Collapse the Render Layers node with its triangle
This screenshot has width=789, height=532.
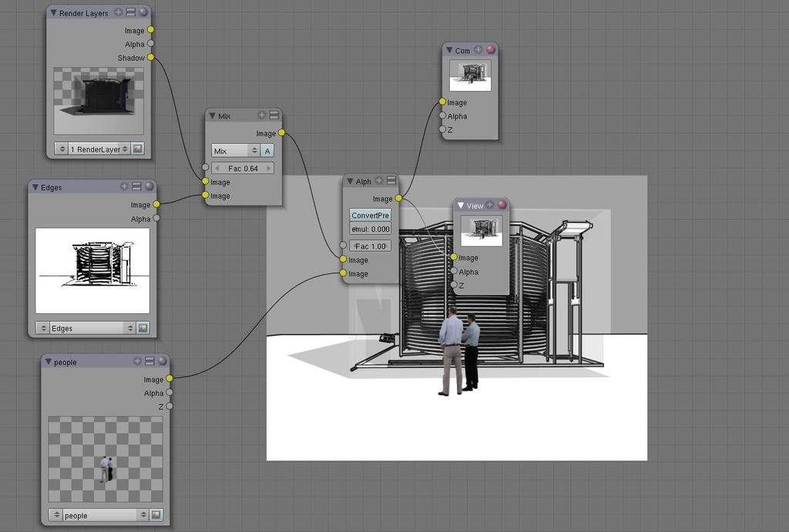(x=53, y=12)
